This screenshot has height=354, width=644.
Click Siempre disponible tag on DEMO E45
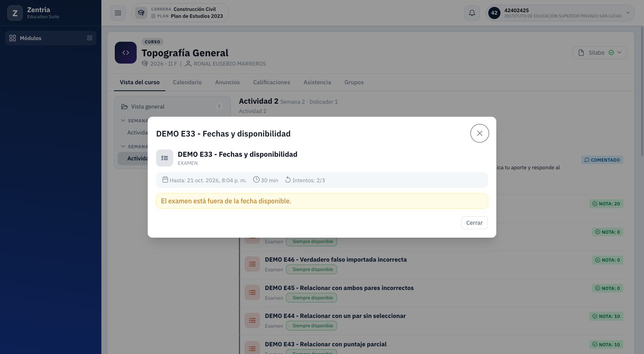pos(311,298)
